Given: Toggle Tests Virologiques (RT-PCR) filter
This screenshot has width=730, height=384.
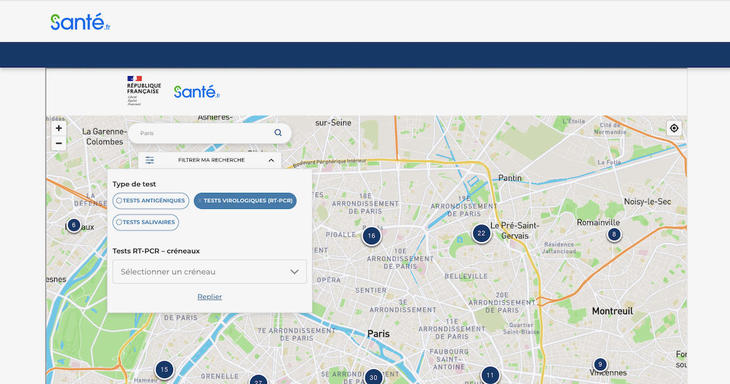Looking at the screenshot, I should tap(245, 201).
